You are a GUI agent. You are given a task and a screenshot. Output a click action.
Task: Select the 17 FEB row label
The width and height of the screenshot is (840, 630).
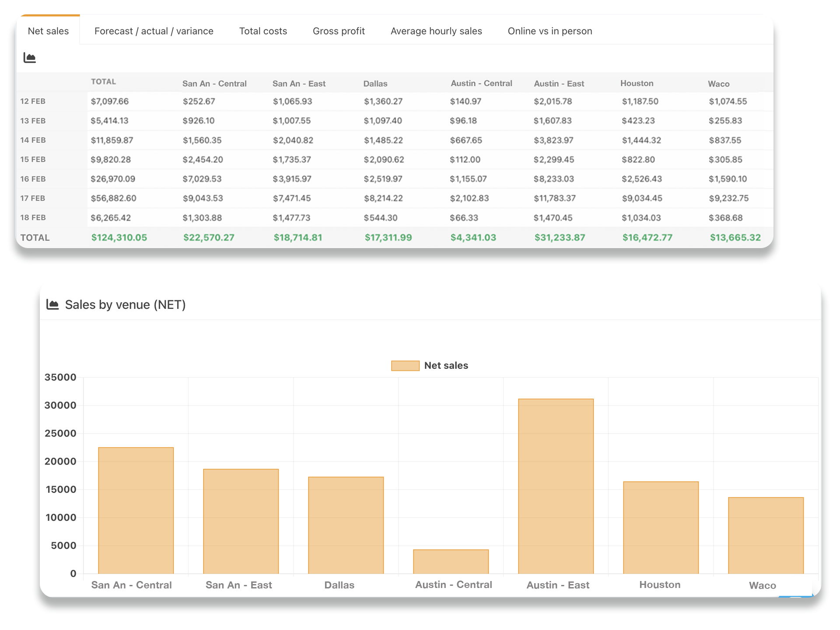32,198
